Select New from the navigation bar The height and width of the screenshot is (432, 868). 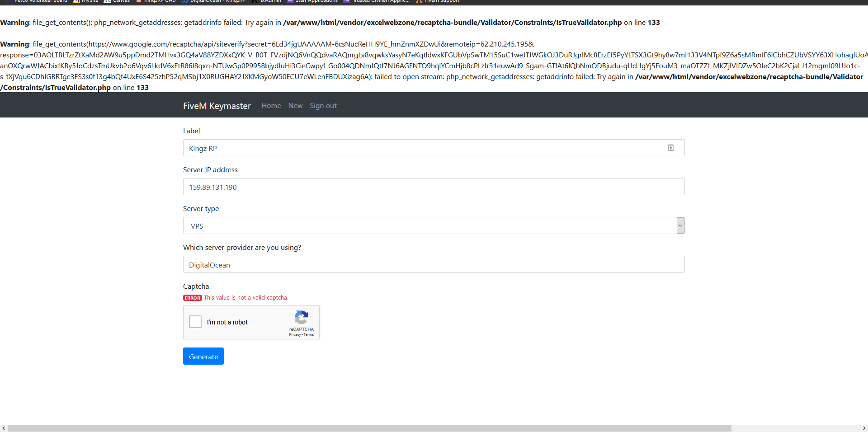[x=295, y=105]
